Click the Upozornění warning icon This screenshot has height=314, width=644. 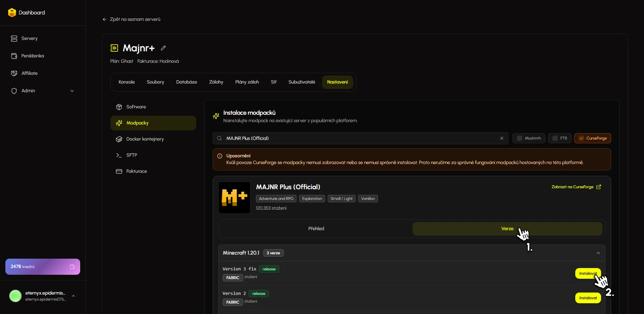tap(220, 156)
